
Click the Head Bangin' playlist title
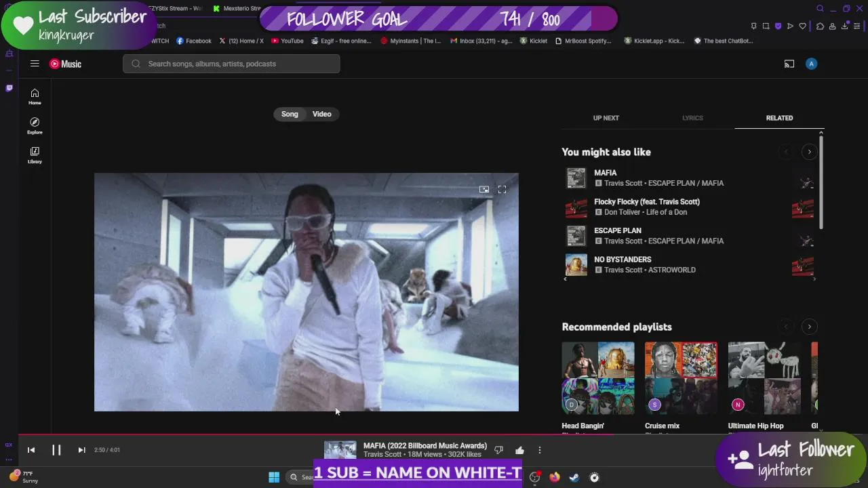tap(583, 426)
